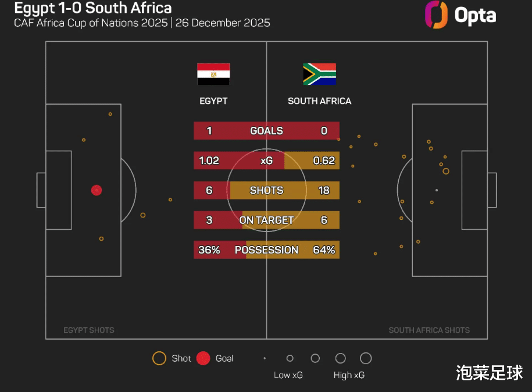This screenshot has height=392, width=532.
Task: Click the ON TARGET stat label
Action: [266, 220]
